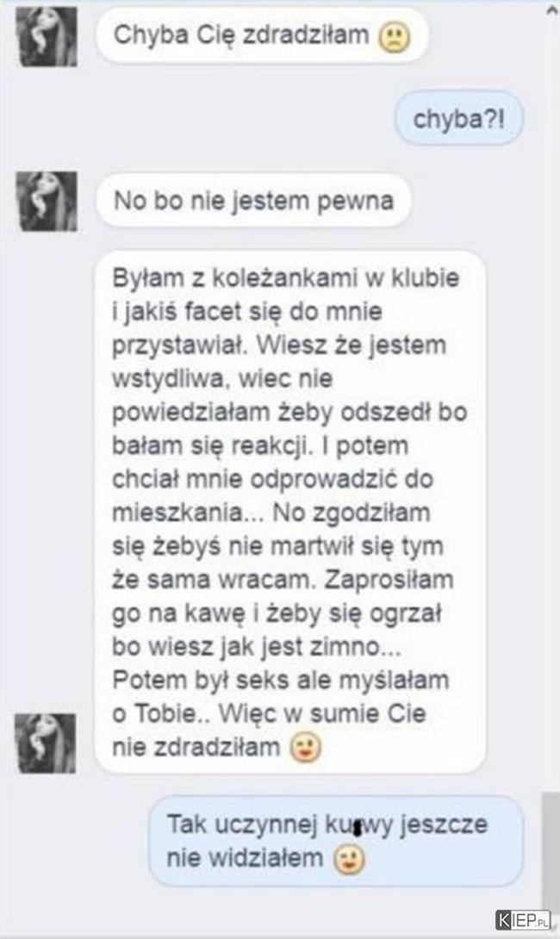This screenshot has width=560, height=939.
Task: Open the KIEP.pl watermark logo
Action: [x=523, y=920]
